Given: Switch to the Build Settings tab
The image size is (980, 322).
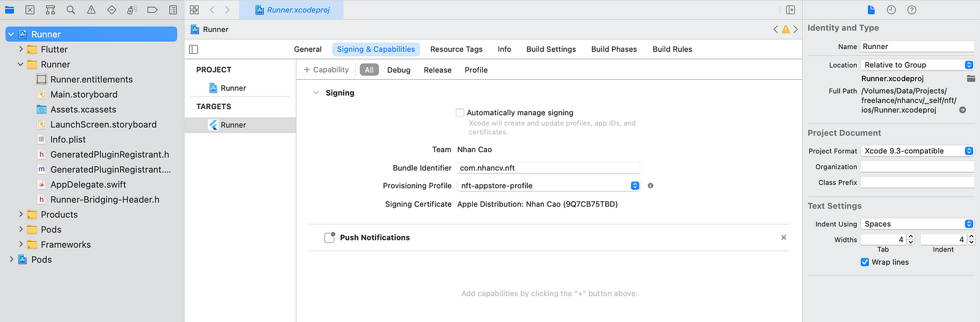Looking at the screenshot, I should coord(551,49).
